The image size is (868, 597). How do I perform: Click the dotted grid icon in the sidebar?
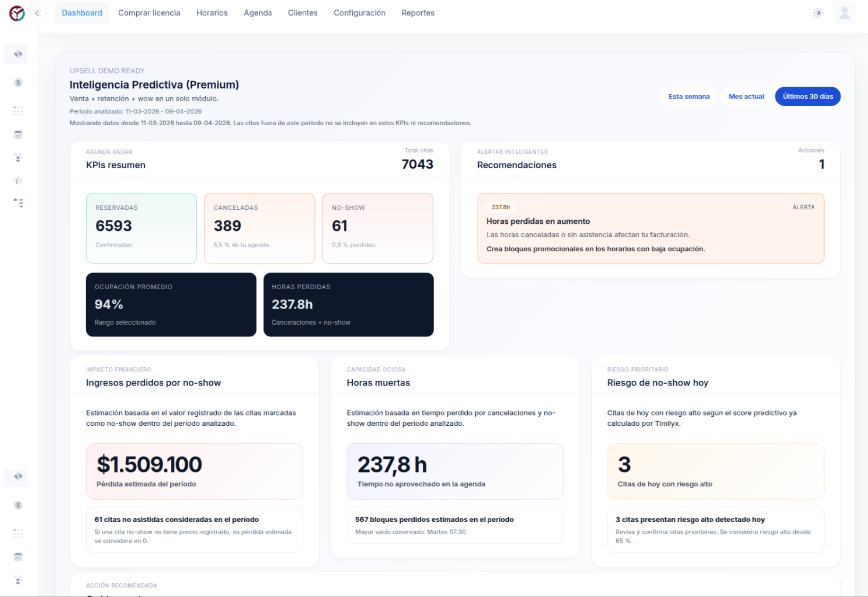(18, 111)
